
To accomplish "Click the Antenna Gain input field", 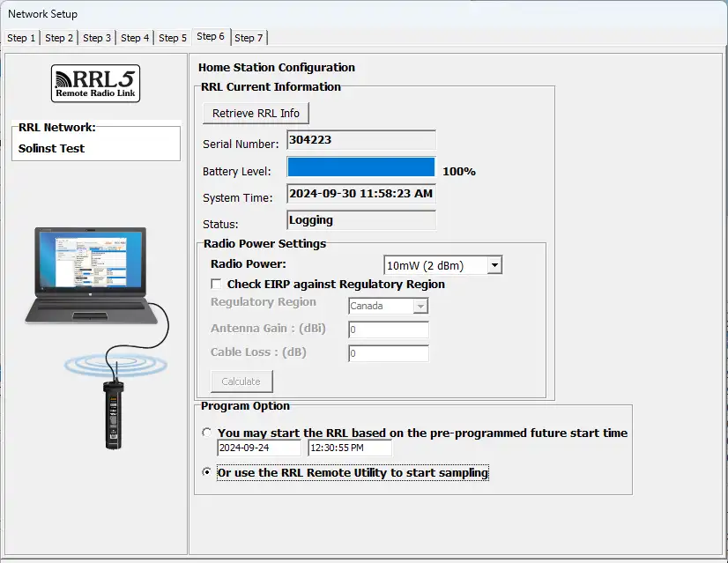I will click(x=388, y=330).
